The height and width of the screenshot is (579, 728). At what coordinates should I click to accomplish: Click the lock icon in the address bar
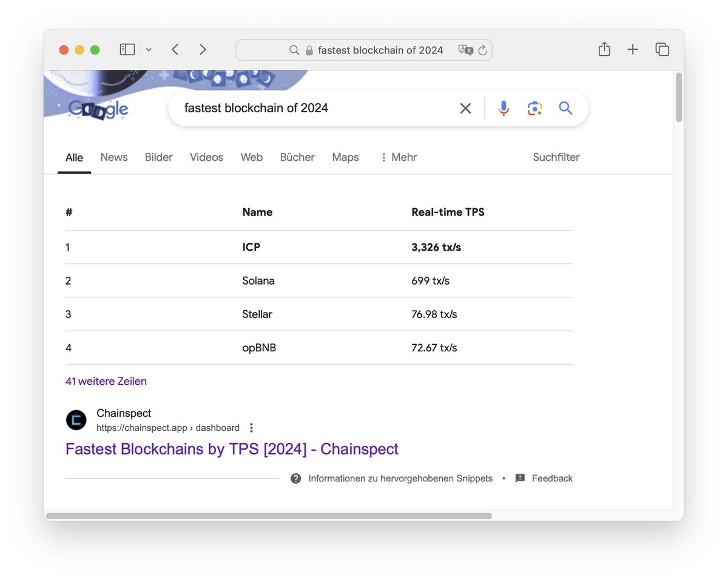coord(309,50)
